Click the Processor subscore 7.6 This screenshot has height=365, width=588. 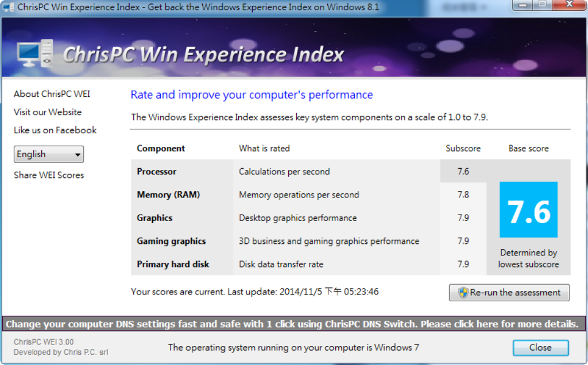point(463,171)
